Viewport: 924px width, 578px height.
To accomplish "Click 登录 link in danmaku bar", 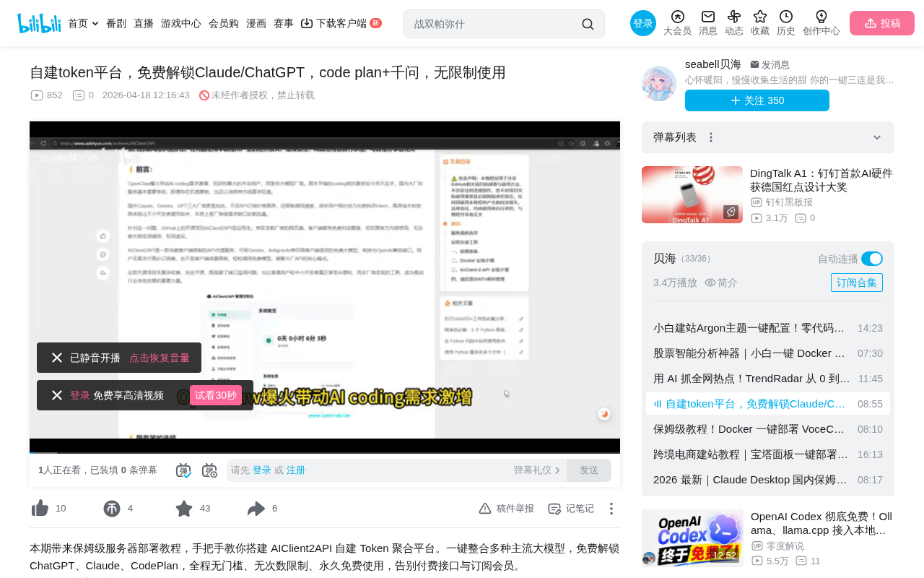I will click(262, 470).
